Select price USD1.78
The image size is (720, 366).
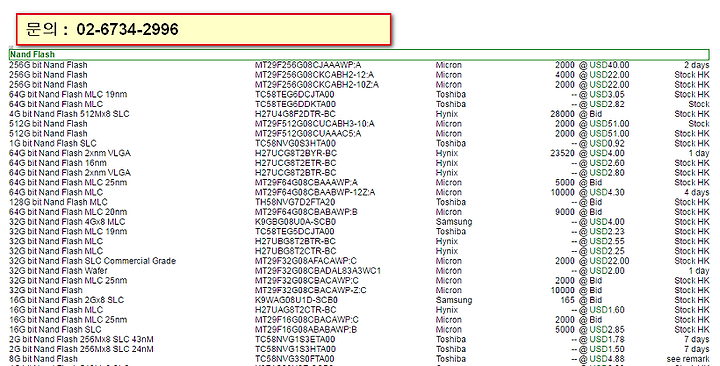[607, 340]
